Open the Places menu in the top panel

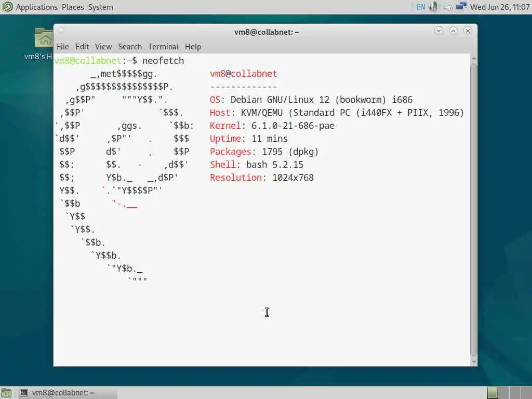[x=73, y=7]
